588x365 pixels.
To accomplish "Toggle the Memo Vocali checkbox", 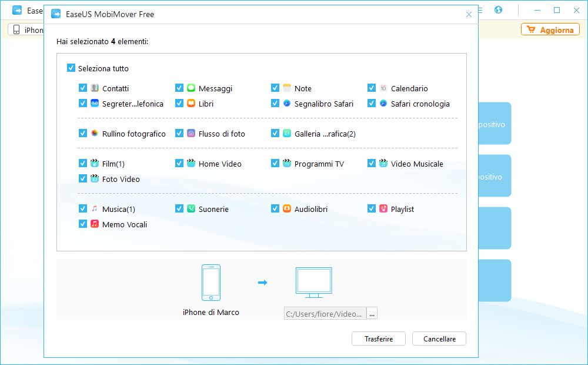I will [x=83, y=224].
